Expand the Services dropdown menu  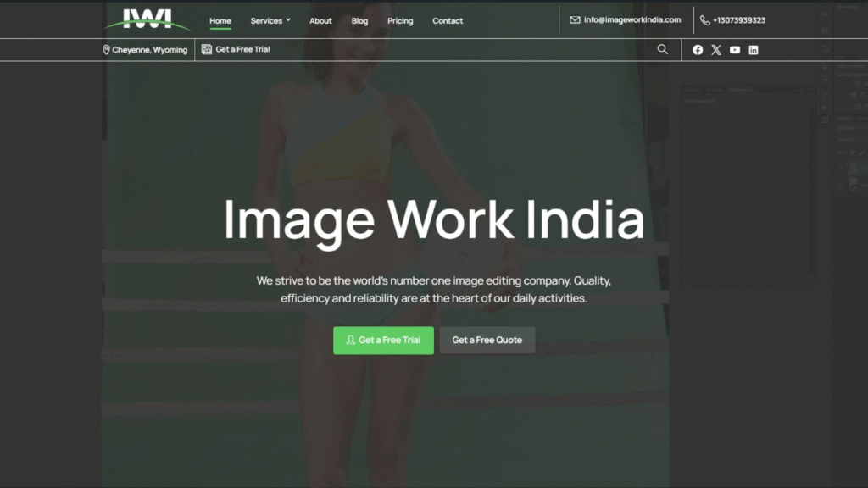pos(270,21)
